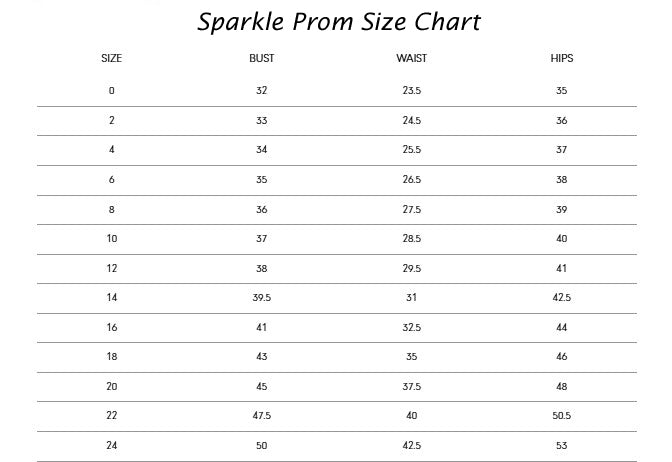The image size is (672, 462).
Task: Click waist value 23.5 for size 0
Action: [411, 91]
